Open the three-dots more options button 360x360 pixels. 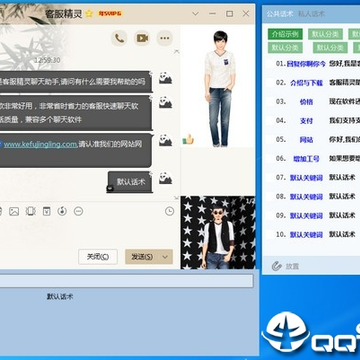(x=165, y=38)
